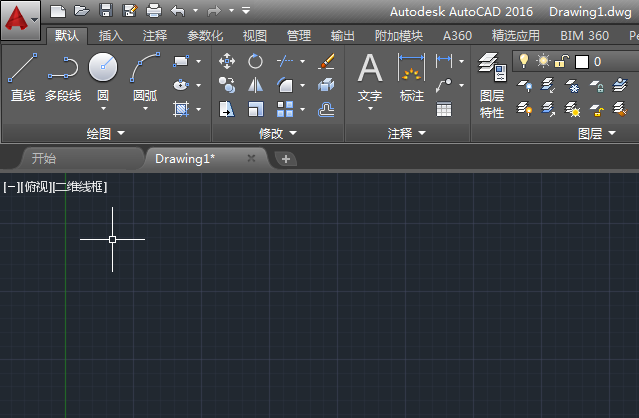Expand the Draw (绘图) panel

coord(105,133)
